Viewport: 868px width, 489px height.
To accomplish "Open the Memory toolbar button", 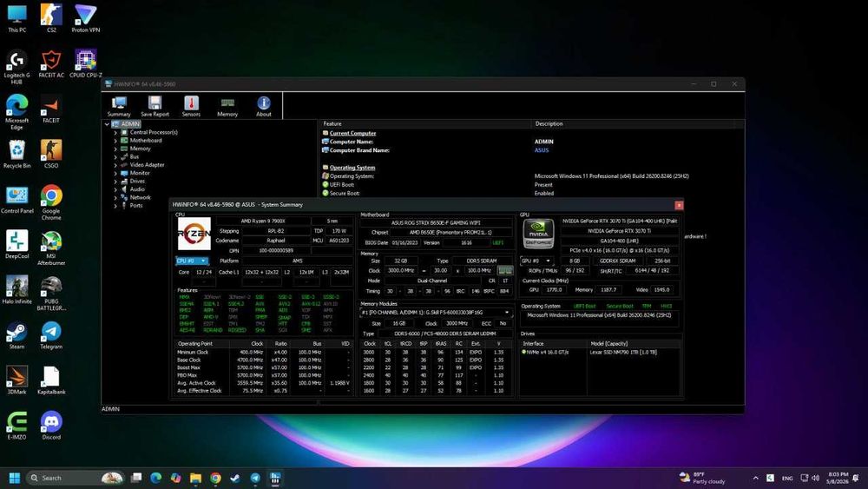I will pyautogui.click(x=227, y=106).
